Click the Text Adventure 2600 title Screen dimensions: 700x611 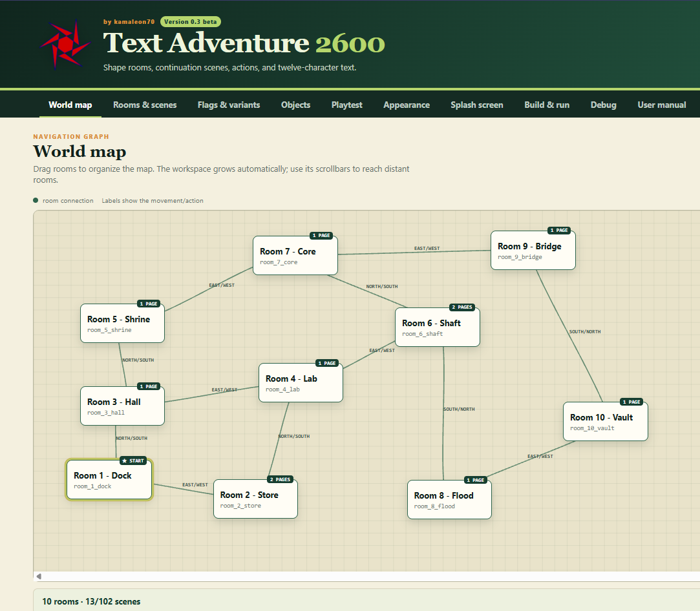(x=244, y=43)
